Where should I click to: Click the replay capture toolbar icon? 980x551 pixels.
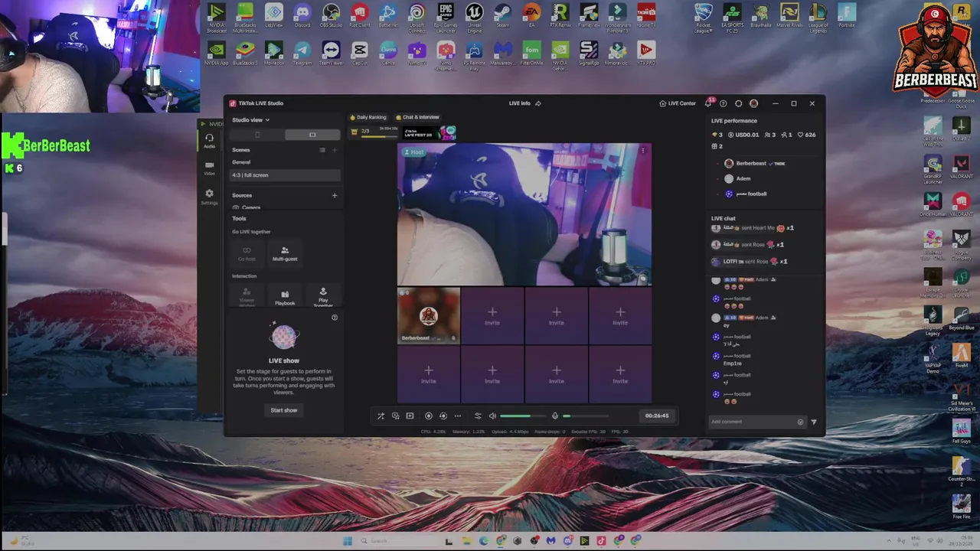click(443, 416)
